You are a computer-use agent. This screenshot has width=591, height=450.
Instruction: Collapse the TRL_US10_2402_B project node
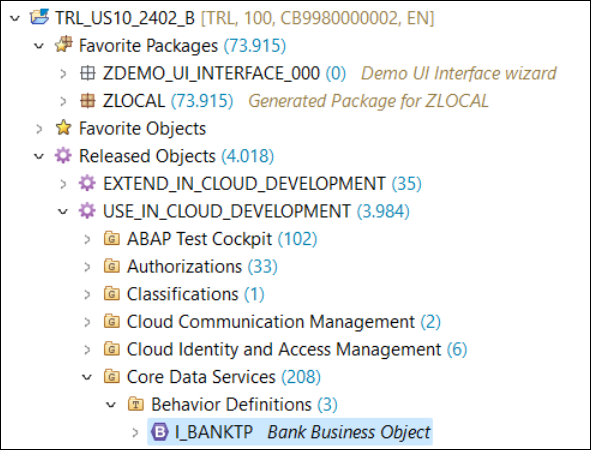click(15, 18)
